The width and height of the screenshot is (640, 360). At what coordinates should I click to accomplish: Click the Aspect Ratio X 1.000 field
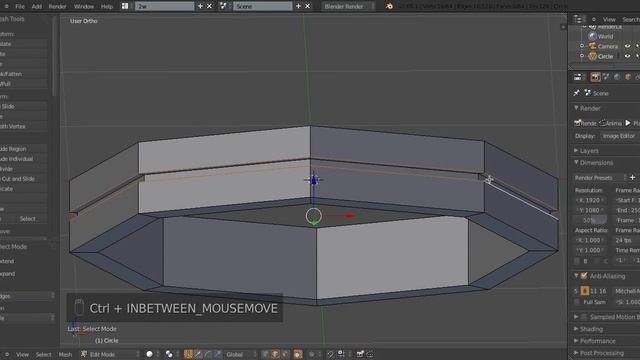[590, 240]
